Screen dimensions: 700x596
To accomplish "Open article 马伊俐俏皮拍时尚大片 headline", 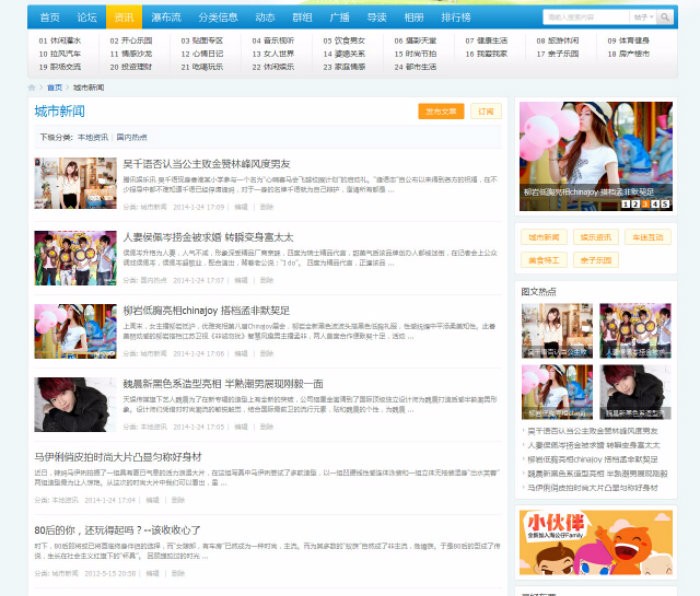I will click(118, 457).
